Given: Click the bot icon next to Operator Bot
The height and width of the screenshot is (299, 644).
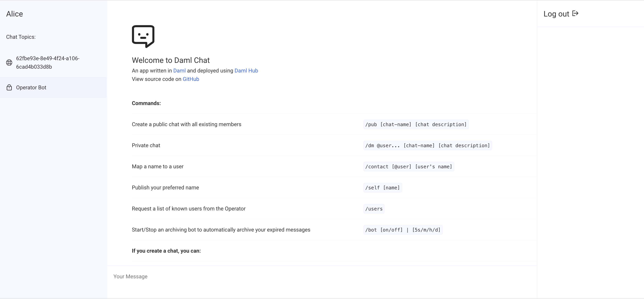Looking at the screenshot, I should click(x=9, y=88).
